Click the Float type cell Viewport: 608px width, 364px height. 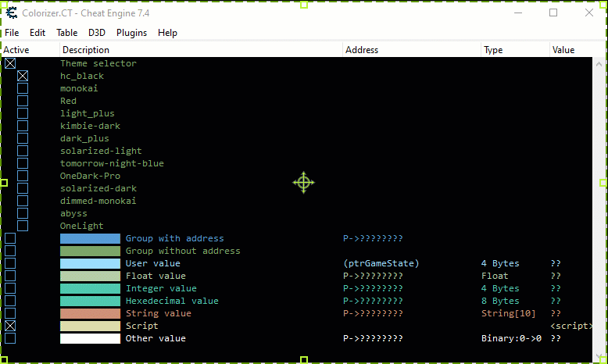click(x=494, y=276)
